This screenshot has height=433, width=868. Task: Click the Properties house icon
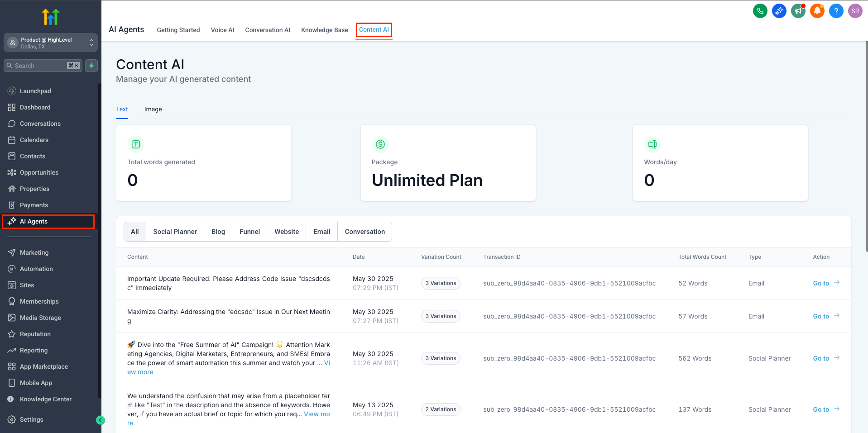coord(12,189)
